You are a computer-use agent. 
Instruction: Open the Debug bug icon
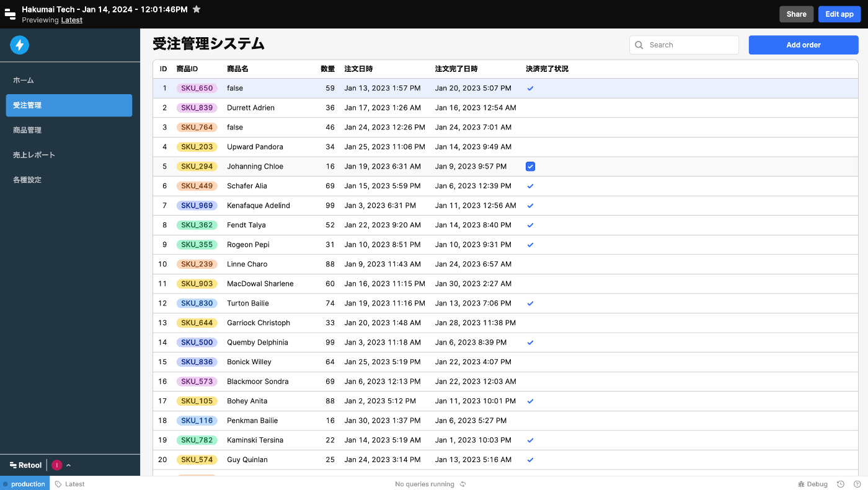[801, 484]
